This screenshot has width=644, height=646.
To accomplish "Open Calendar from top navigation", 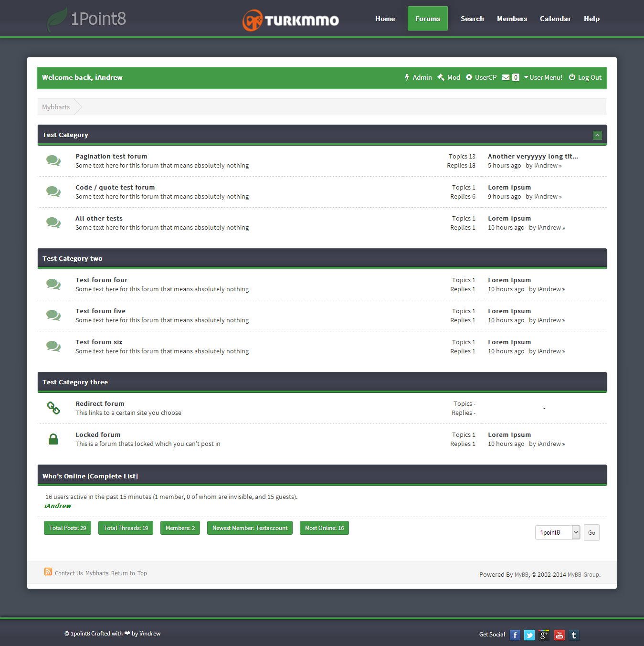I will pos(555,19).
